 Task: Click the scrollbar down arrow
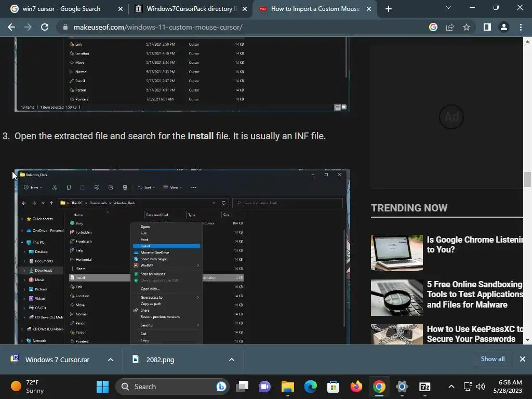[x=527, y=340]
